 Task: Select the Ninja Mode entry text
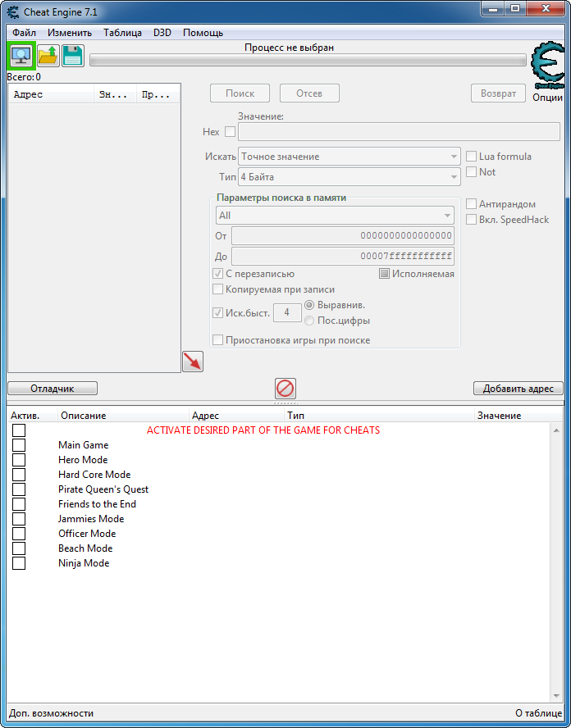84,563
